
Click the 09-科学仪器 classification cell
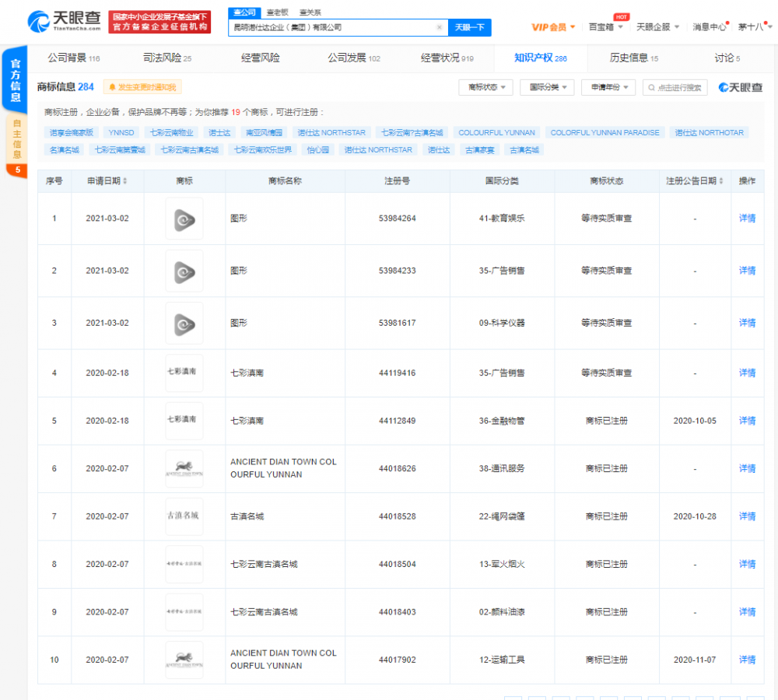(502, 323)
